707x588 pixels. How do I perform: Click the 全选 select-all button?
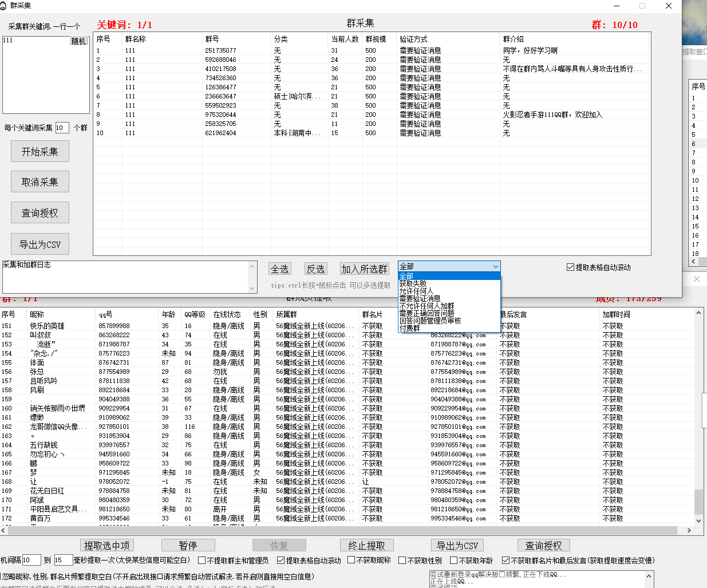[x=280, y=269]
